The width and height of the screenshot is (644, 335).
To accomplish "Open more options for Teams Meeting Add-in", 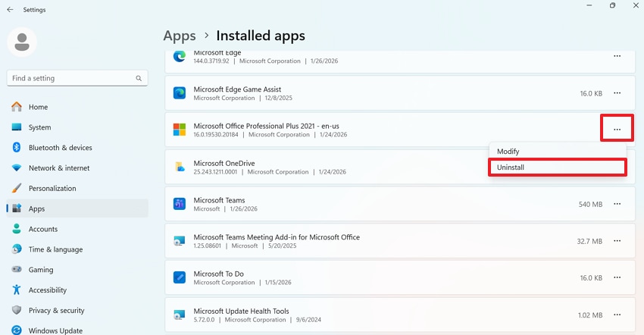I will click(x=617, y=241).
